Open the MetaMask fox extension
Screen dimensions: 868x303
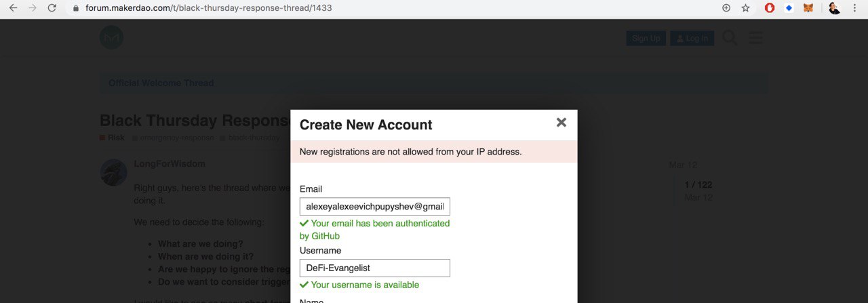click(x=808, y=8)
